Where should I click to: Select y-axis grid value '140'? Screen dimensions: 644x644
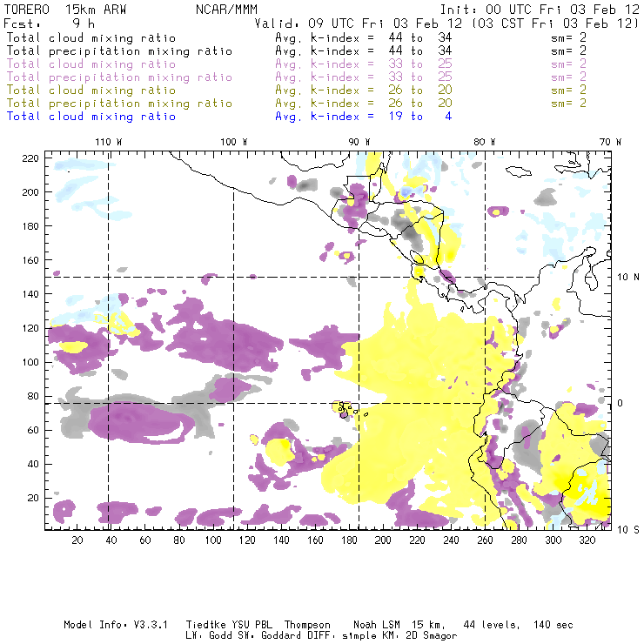tap(30, 294)
